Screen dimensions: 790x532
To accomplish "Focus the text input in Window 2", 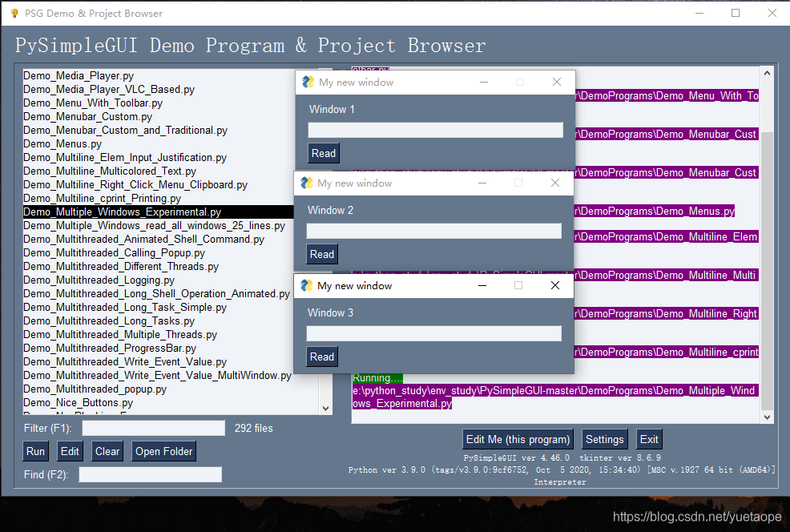I will (433, 231).
